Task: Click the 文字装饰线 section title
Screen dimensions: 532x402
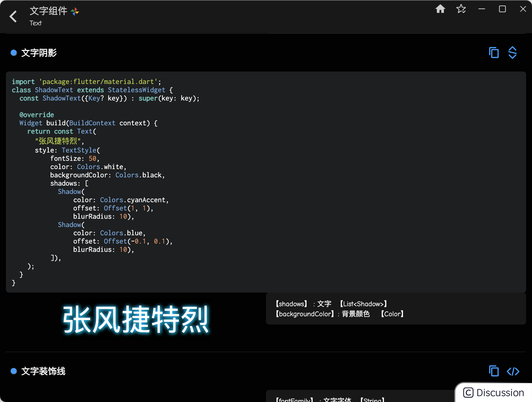Action: (x=43, y=371)
